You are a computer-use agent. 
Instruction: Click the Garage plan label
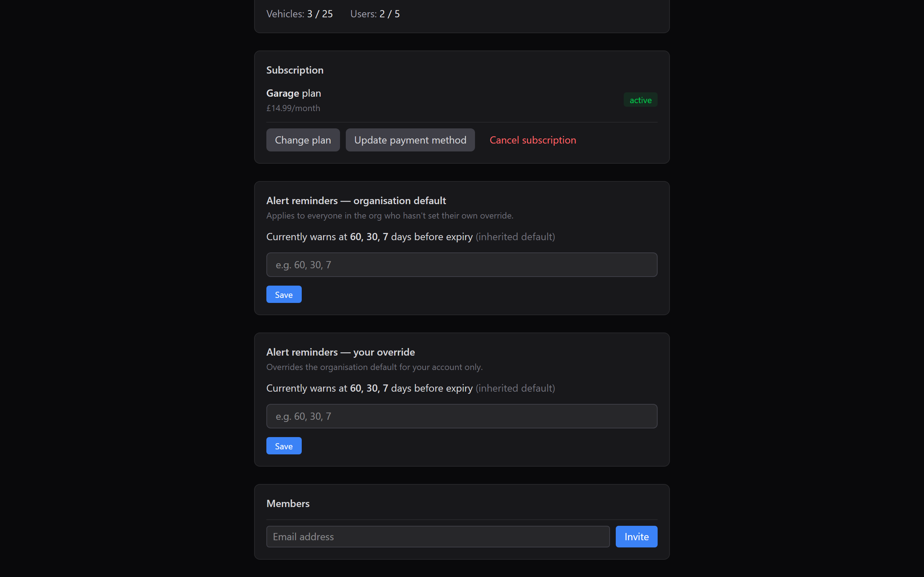coord(293,93)
